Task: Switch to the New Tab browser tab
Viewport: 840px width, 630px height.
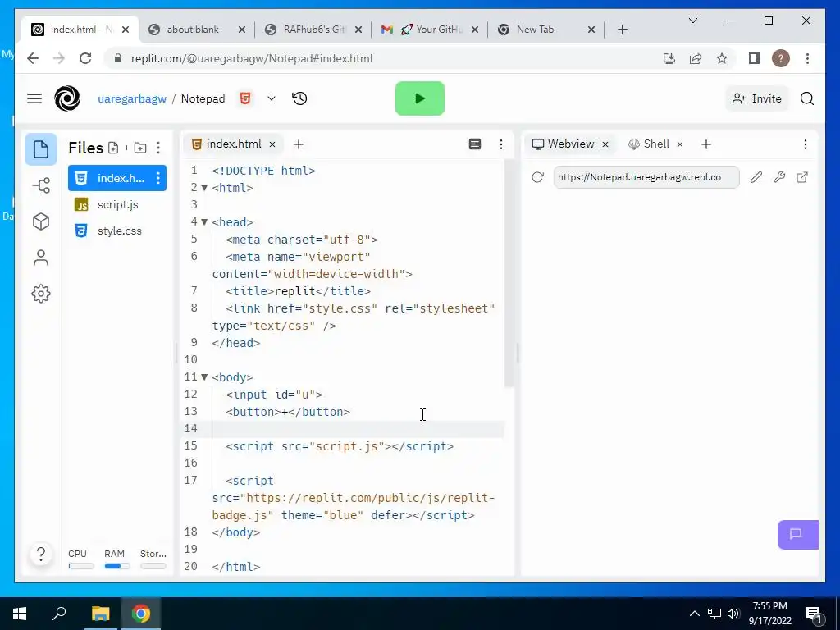Action: coord(546,30)
